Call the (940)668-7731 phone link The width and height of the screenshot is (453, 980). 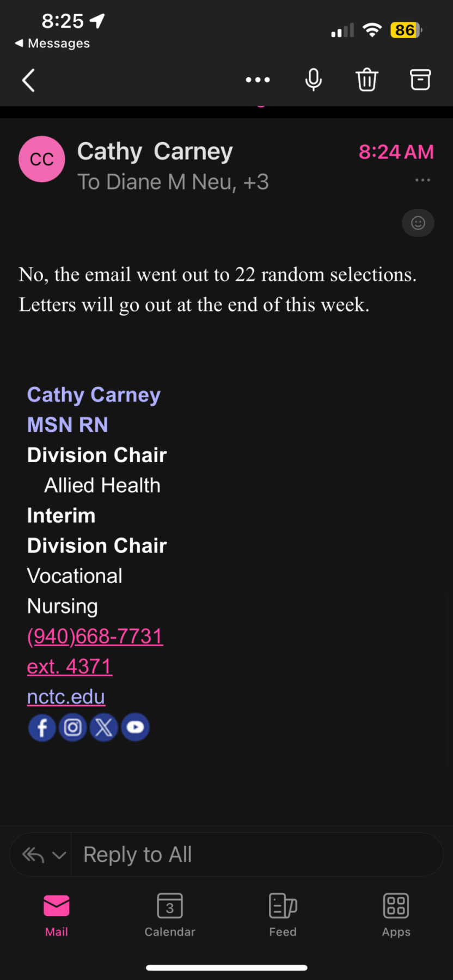(x=95, y=636)
